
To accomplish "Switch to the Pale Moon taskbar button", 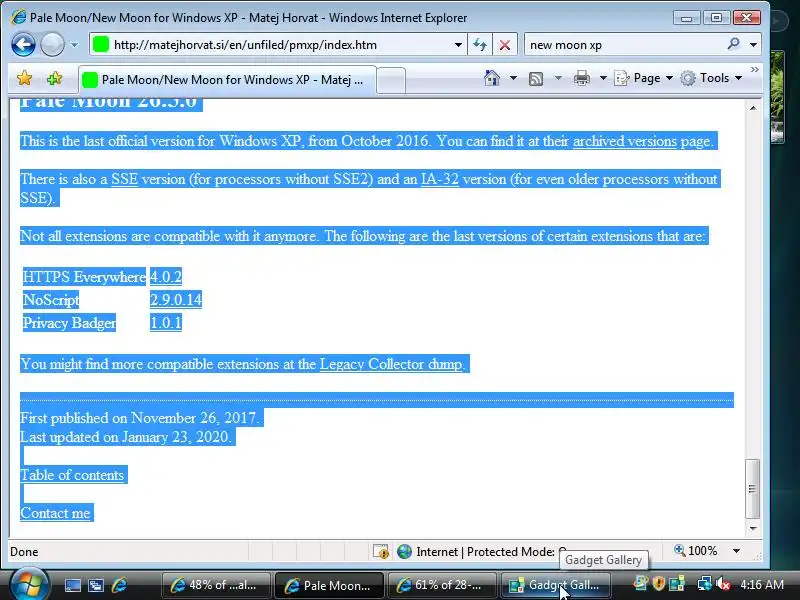I will 329,585.
